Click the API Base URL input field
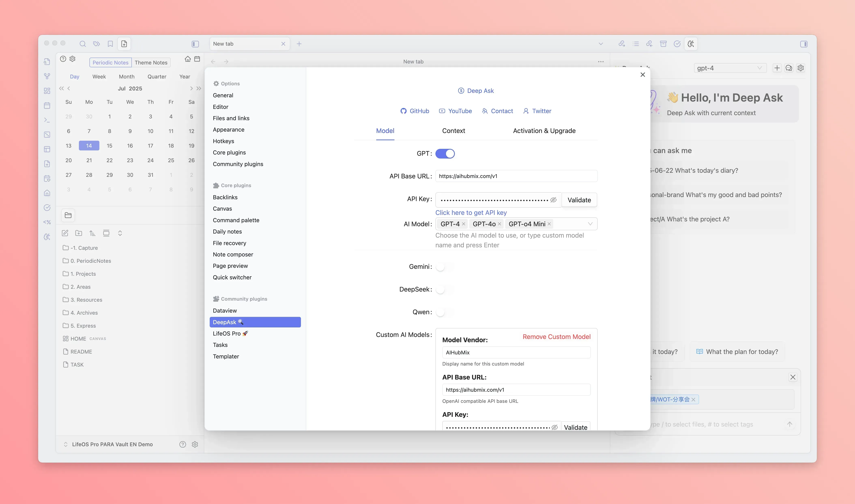The width and height of the screenshot is (855, 504). (516, 176)
